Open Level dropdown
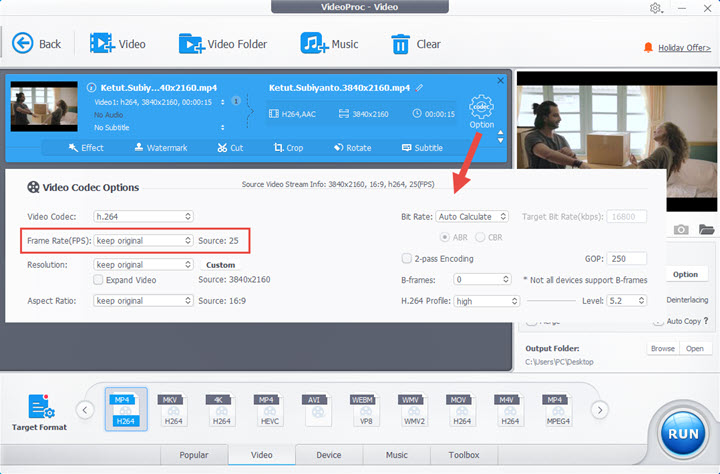Viewport: 720px width, 474px height. click(x=627, y=301)
